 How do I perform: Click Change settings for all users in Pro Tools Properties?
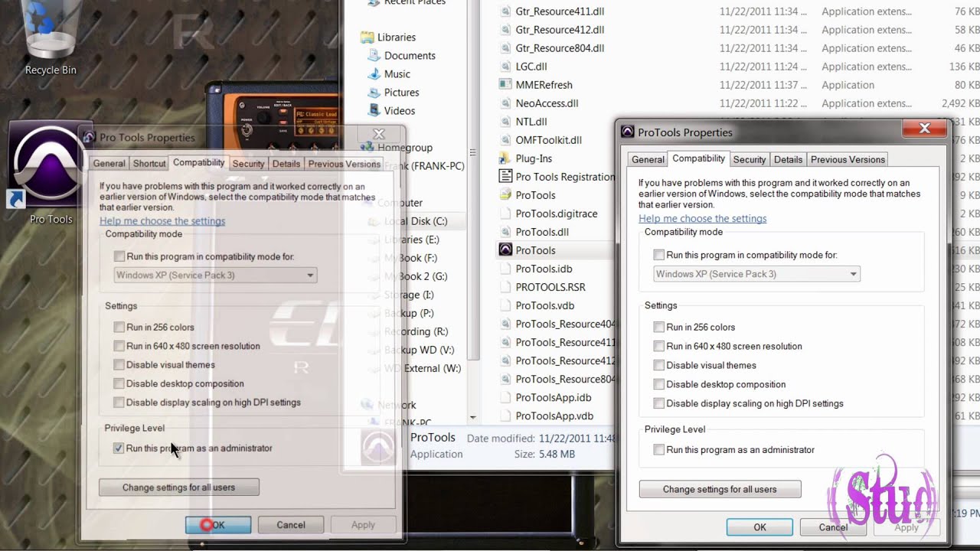(x=178, y=487)
